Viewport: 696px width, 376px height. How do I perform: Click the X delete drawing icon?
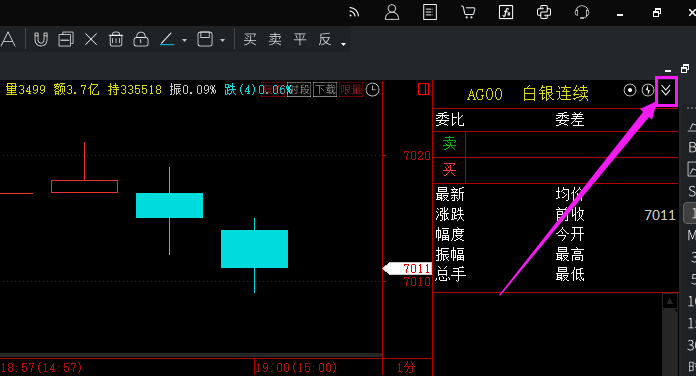[91, 40]
